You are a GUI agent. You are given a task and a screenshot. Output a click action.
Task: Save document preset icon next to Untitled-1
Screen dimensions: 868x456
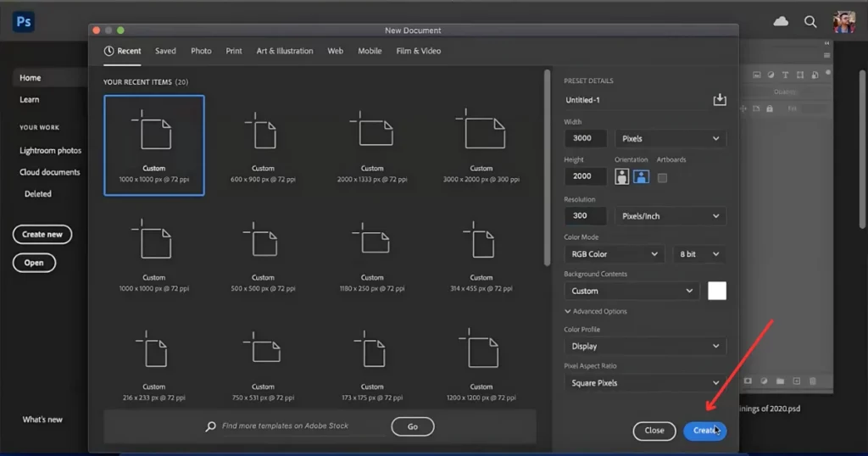[x=720, y=100]
